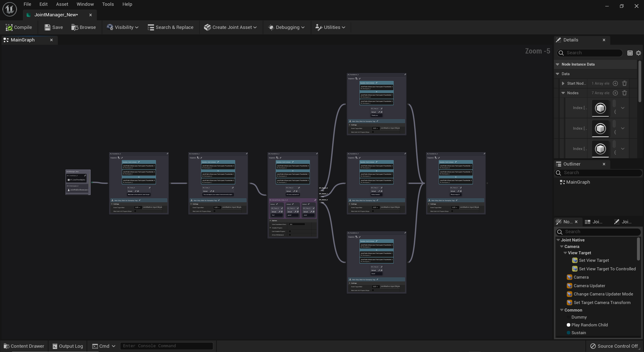Click Unreal Engine logo icon

point(10,10)
